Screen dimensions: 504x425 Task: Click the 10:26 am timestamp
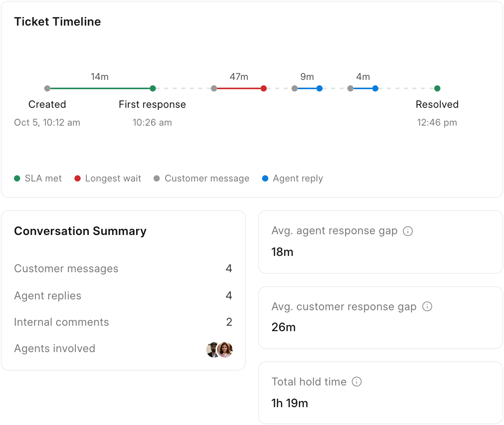tap(152, 123)
